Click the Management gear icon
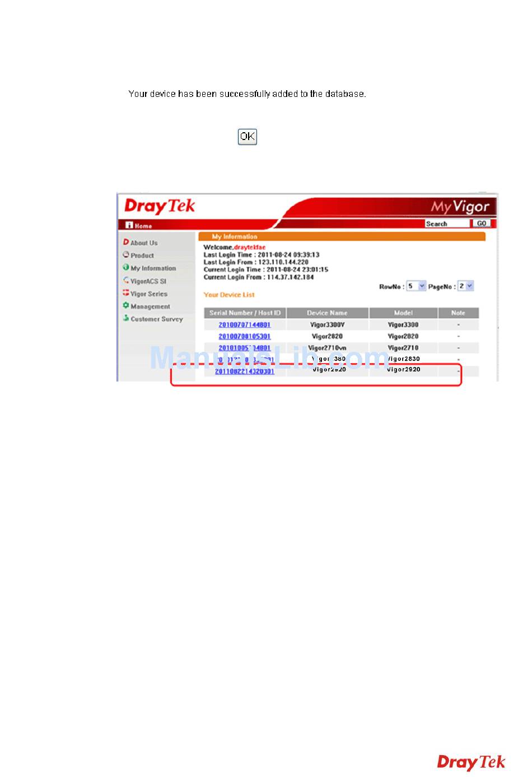 click(126, 305)
